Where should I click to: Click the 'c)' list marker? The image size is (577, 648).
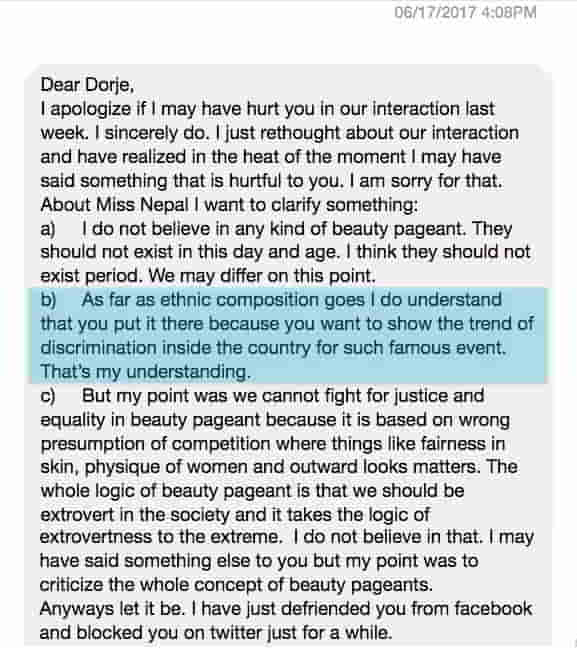(48, 396)
